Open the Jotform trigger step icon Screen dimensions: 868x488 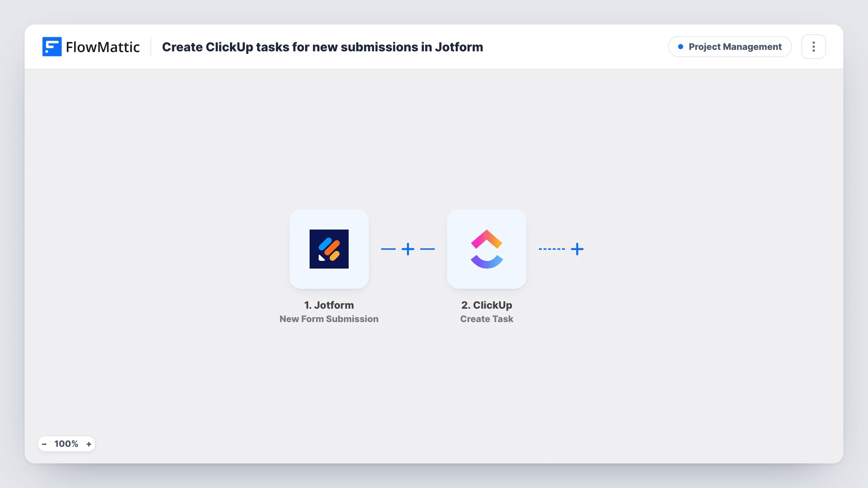(x=329, y=249)
